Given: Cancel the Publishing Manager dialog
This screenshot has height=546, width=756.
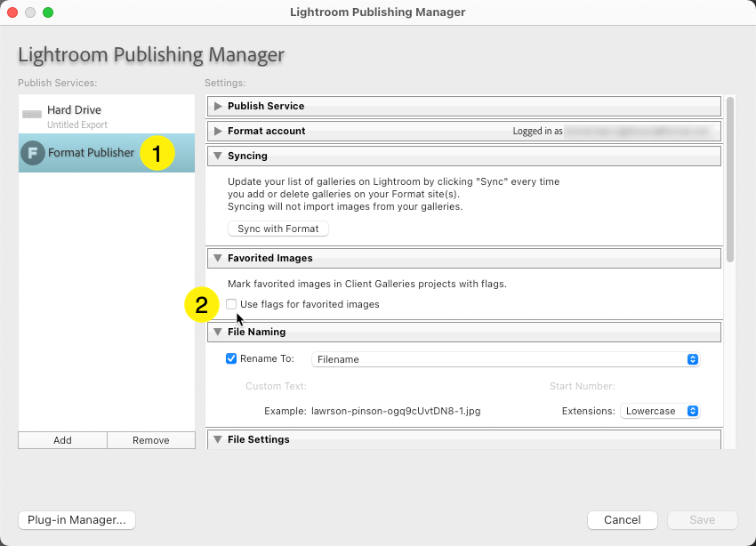Looking at the screenshot, I should pos(622,519).
